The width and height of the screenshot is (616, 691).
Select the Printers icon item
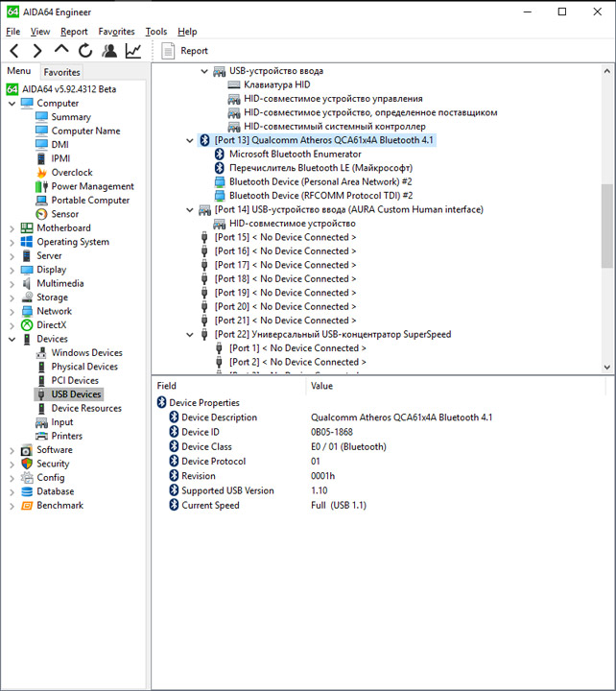point(41,436)
